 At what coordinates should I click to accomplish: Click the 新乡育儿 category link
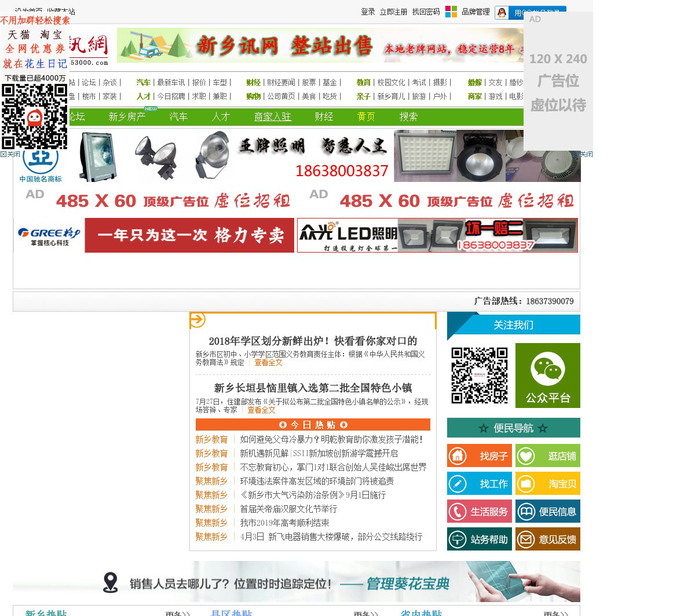[391, 96]
